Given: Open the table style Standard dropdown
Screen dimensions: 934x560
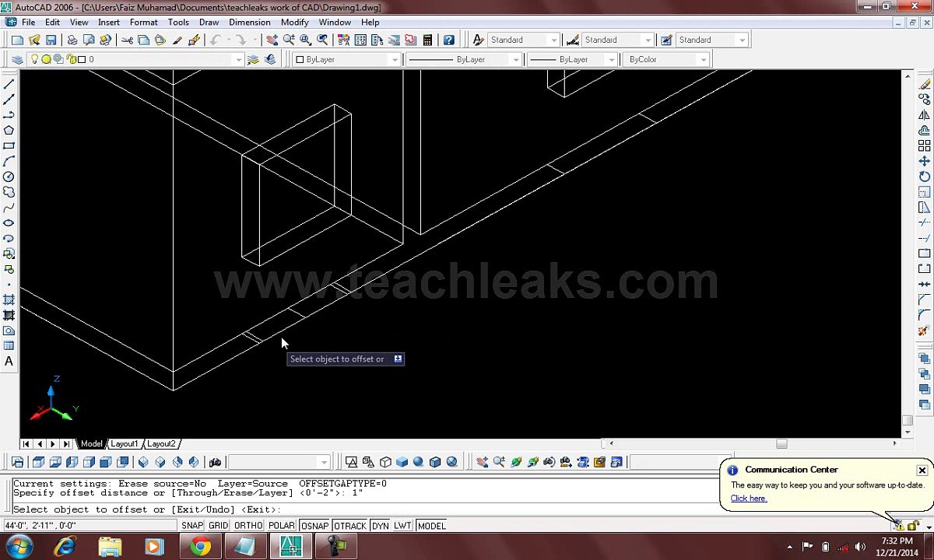Looking at the screenshot, I should 711,40.
